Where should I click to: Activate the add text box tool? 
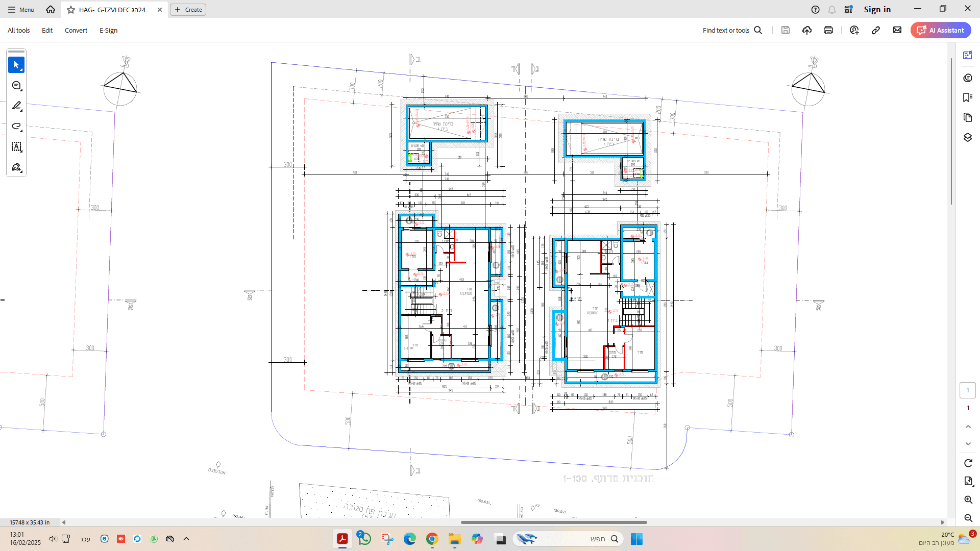pos(16,147)
